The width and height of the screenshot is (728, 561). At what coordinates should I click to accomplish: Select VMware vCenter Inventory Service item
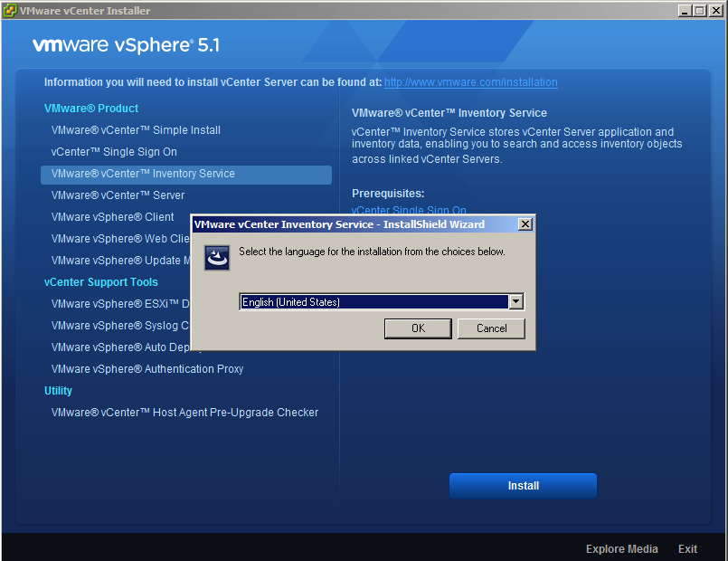click(x=143, y=174)
